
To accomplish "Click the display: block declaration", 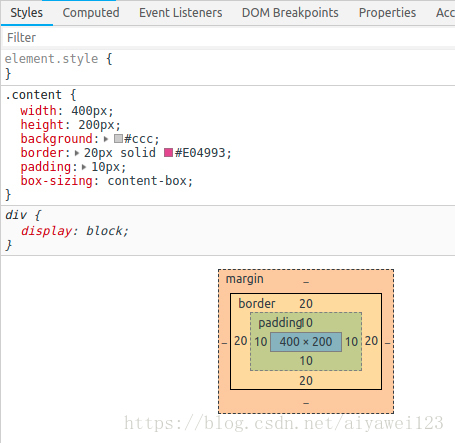I will pyautogui.click(x=75, y=231).
